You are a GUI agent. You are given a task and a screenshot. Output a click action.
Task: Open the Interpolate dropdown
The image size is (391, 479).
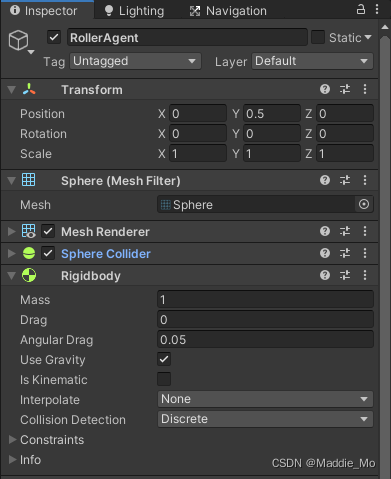(265, 399)
